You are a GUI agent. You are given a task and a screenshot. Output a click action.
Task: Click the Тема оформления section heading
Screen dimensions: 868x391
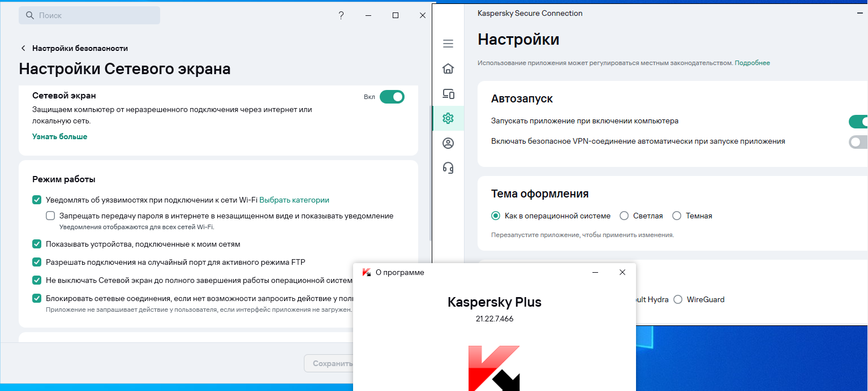pos(540,194)
